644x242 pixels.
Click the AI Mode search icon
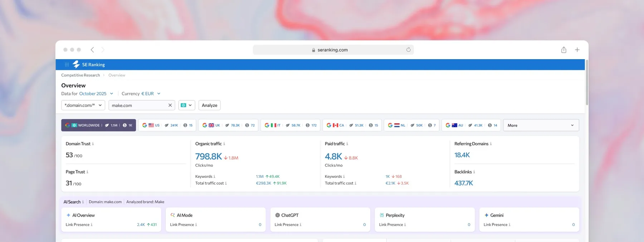click(x=173, y=215)
